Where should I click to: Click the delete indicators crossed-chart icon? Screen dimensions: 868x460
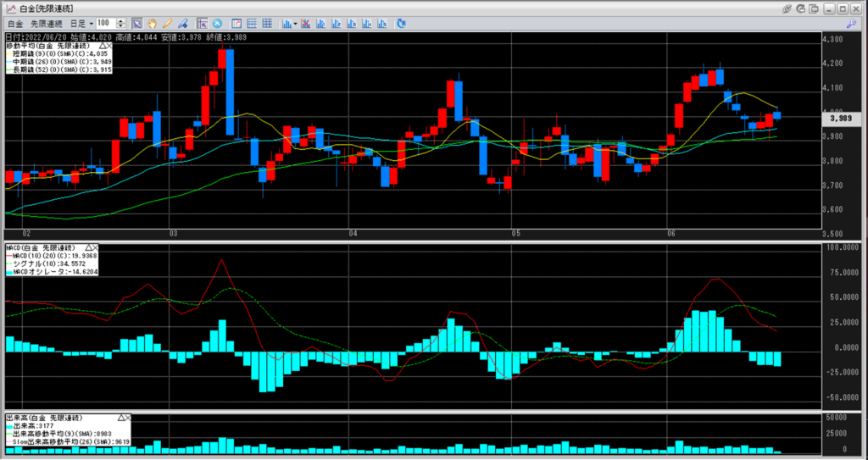(x=305, y=24)
